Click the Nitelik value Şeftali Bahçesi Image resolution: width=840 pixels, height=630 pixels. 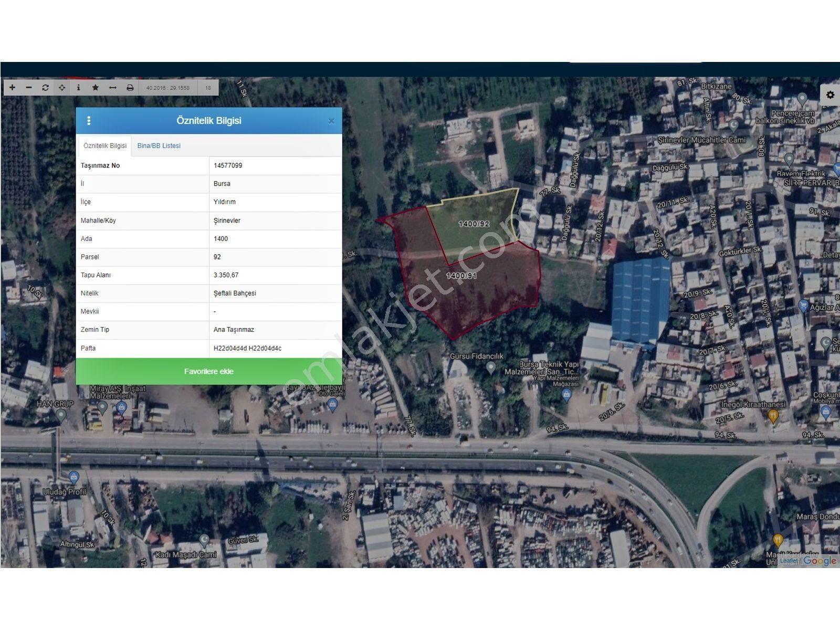(x=235, y=293)
